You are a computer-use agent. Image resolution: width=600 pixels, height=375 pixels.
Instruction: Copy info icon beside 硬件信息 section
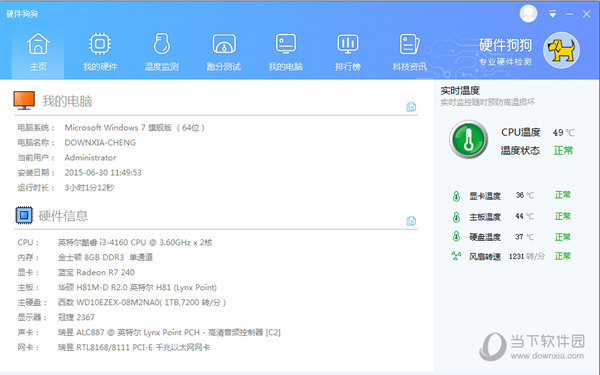(411, 221)
